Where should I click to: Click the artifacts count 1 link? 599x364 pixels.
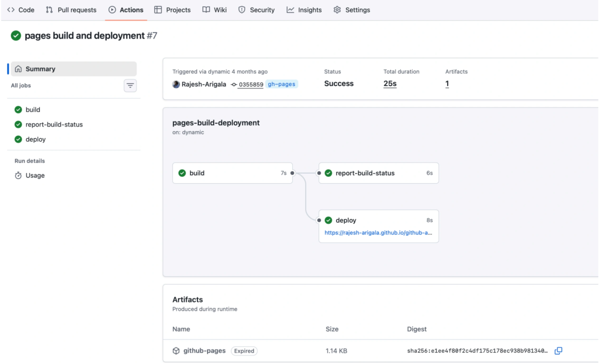pos(447,84)
